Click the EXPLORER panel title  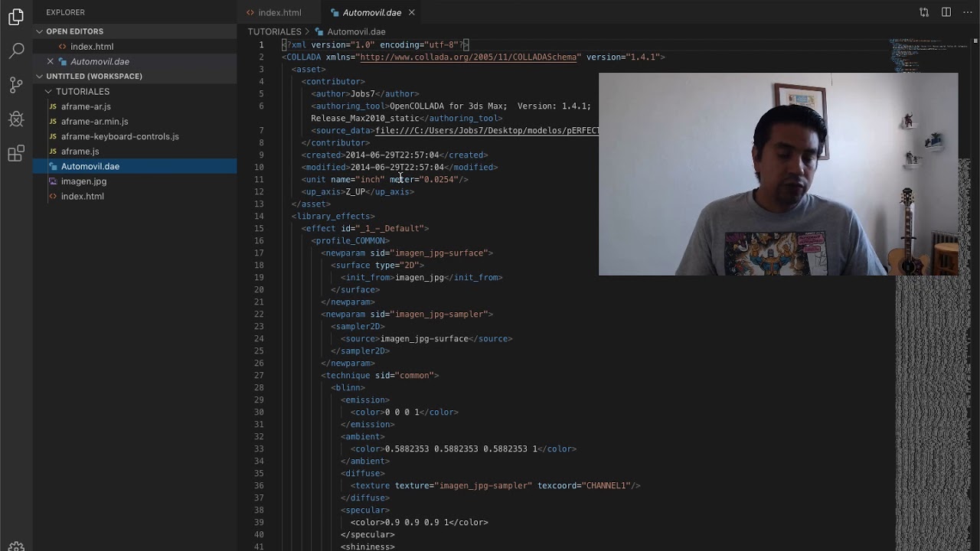click(65, 12)
